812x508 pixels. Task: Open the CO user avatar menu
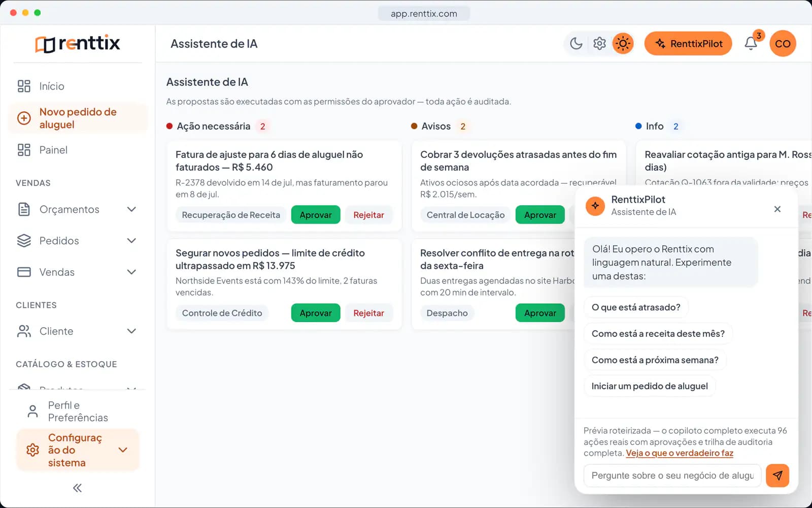tap(783, 44)
